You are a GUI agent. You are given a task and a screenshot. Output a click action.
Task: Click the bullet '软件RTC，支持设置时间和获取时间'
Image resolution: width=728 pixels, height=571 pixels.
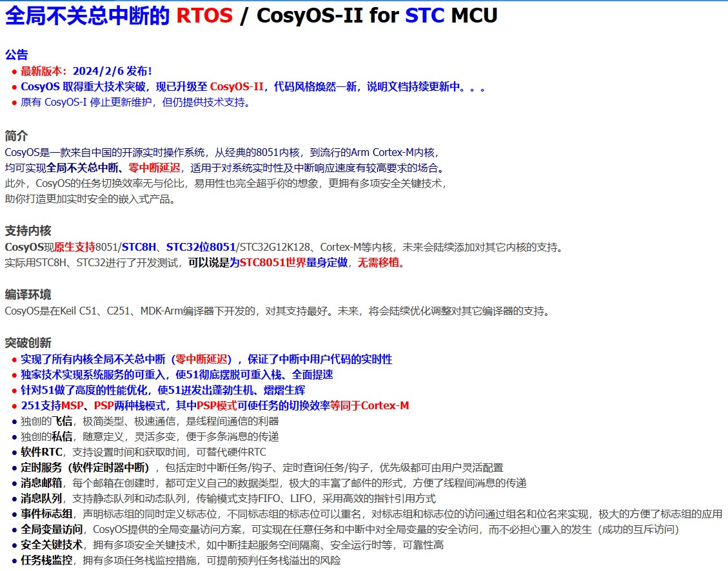tap(143, 452)
